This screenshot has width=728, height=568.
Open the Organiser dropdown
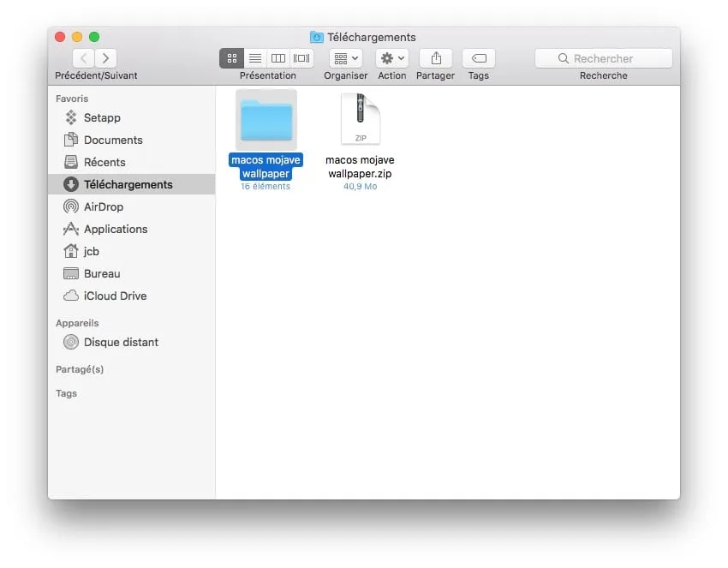pyautogui.click(x=344, y=57)
